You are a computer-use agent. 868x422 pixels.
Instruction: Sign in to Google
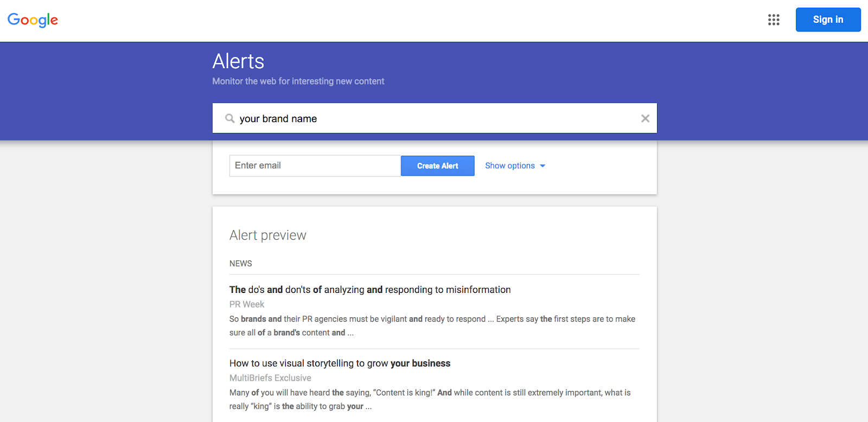tap(828, 20)
